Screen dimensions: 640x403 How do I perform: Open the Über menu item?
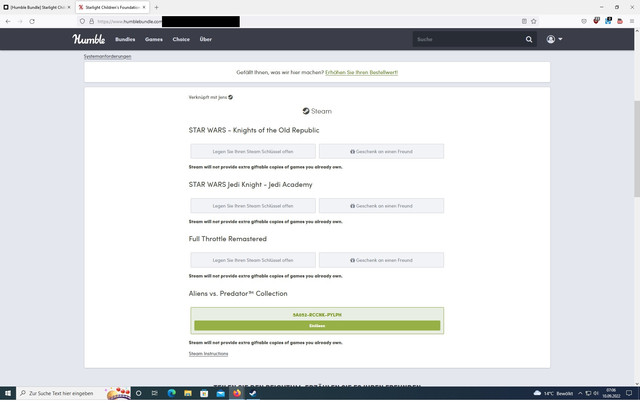(206, 39)
